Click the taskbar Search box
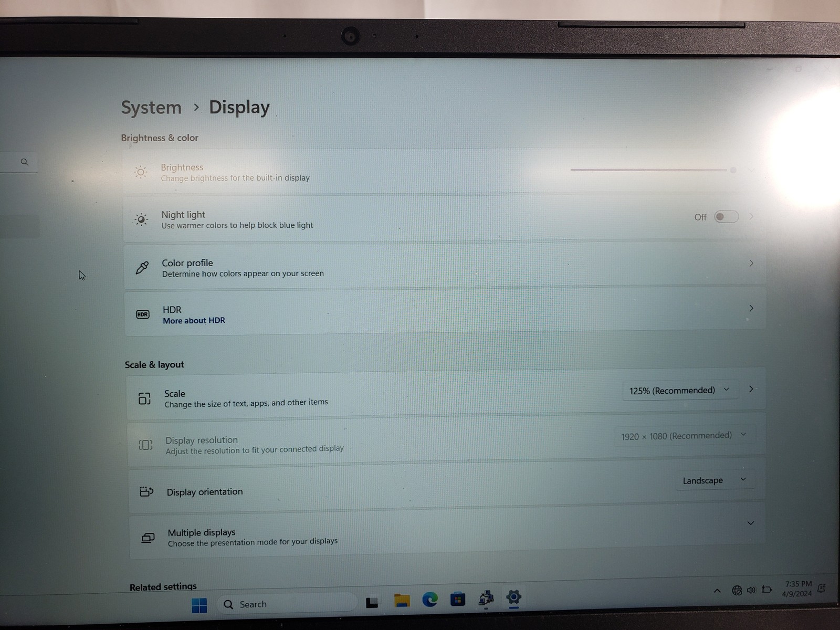840x630 pixels. [287, 604]
